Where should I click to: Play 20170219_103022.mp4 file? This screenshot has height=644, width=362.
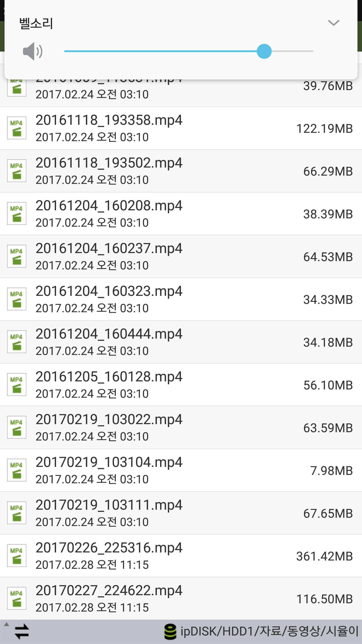(x=181, y=428)
